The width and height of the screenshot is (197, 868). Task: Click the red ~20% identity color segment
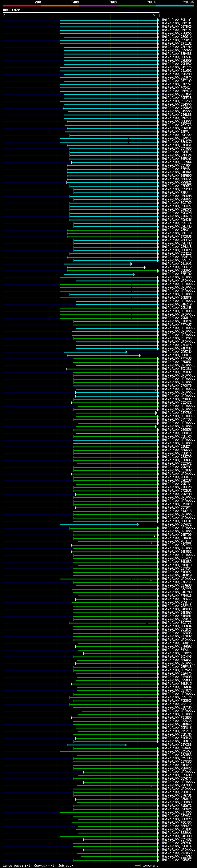click(22, 6)
